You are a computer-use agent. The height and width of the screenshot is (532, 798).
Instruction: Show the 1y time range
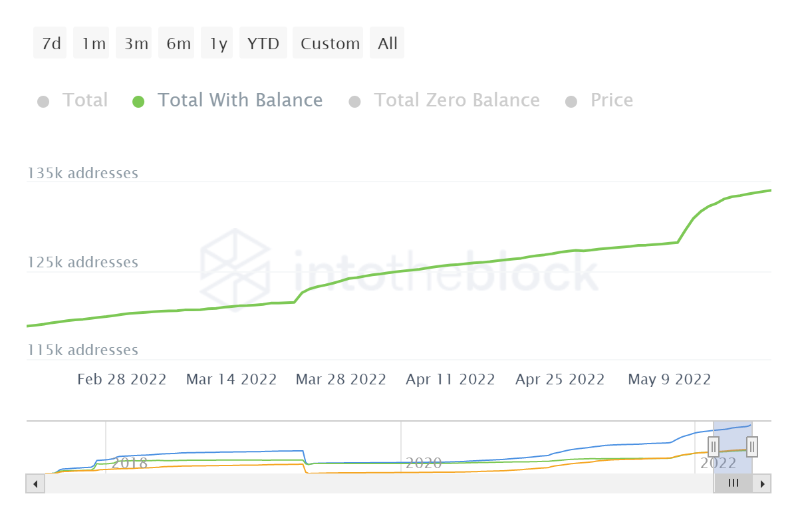click(218, 44)
